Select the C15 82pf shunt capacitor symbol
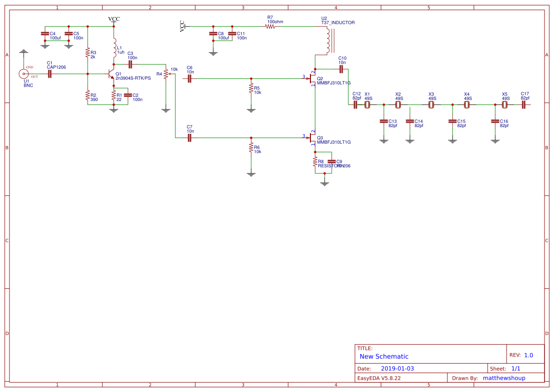 (453, 121)
